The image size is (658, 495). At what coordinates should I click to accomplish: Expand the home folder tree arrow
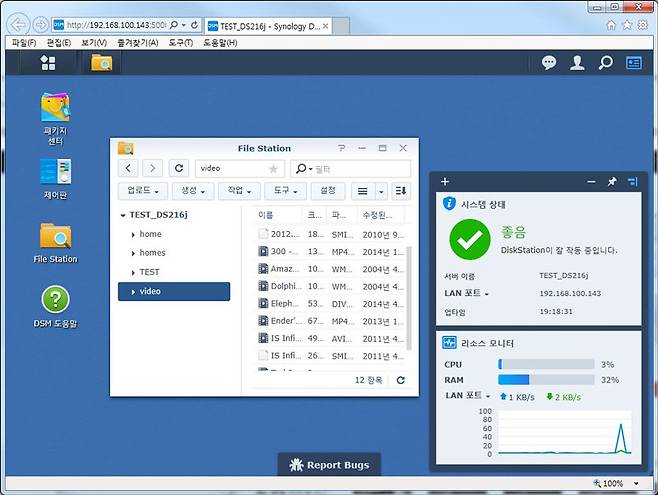(x=133, y=234)
